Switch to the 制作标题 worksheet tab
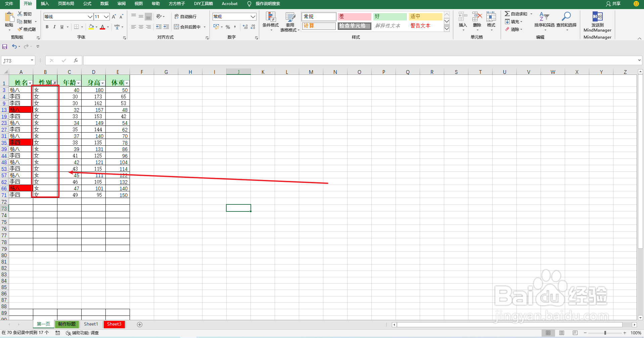This screenshot has height=338, width=644. pyautogui.click(x=67, y=324)
